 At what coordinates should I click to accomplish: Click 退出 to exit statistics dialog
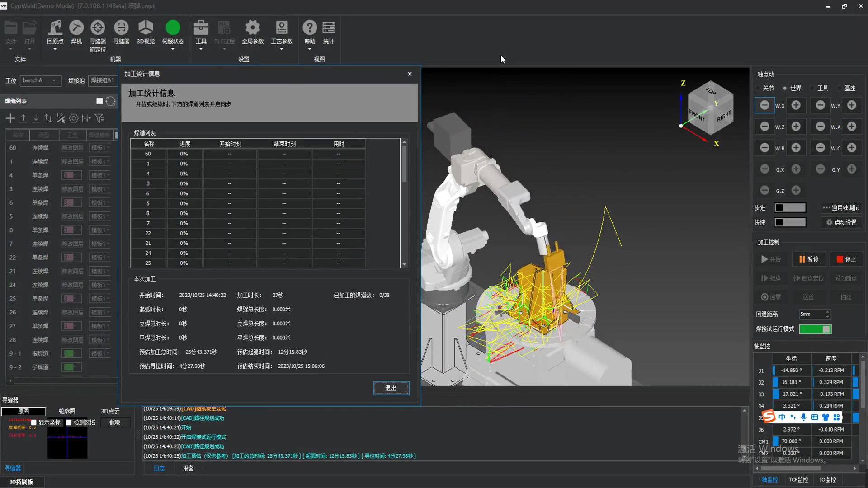click(x=391, y=388)
